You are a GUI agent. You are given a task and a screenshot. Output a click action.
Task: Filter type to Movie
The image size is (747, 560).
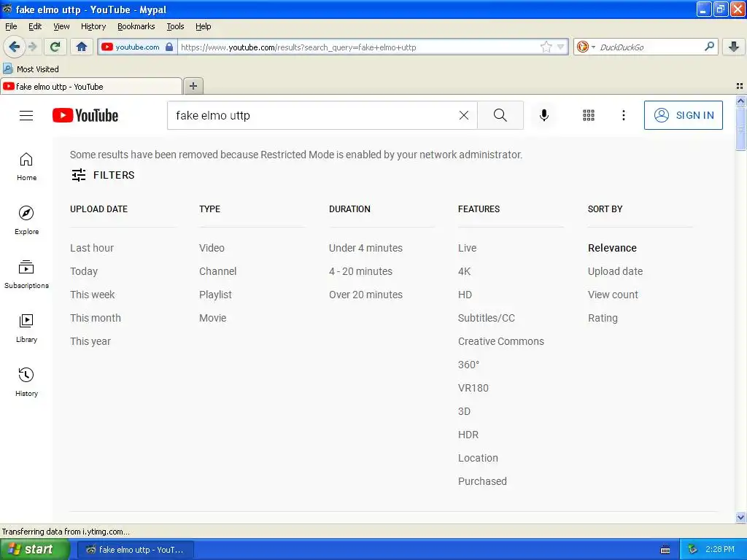pyautogui.click(x=212, y=318)
